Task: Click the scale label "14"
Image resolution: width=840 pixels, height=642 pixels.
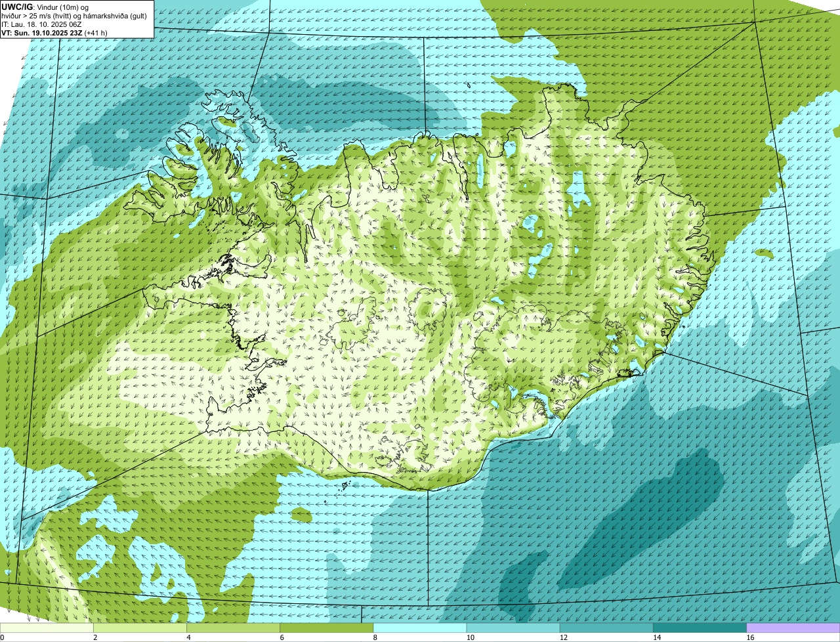Action: (656, 637)
